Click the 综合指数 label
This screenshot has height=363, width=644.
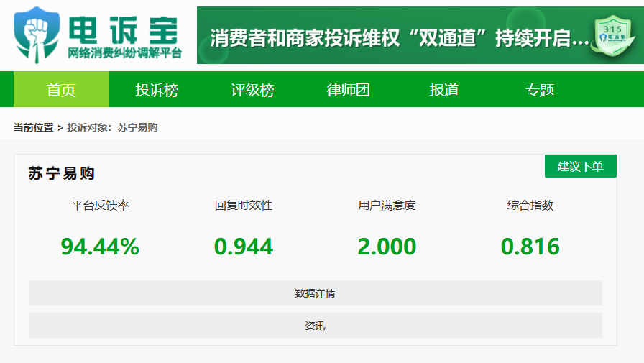[x=530, y=205]
